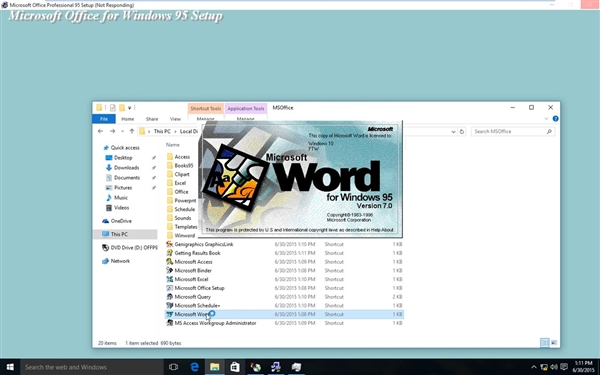The height and width of the screenshot is (375, 600).
Task: Open the Genigraphics GraphicsLink shortcut
Action: [x=204, y=244]
